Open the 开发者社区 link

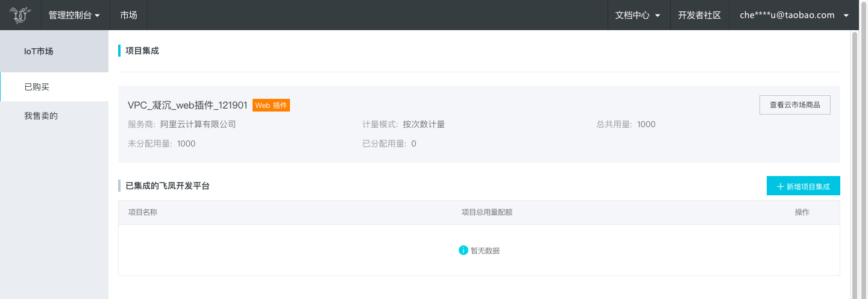(699, 15)
